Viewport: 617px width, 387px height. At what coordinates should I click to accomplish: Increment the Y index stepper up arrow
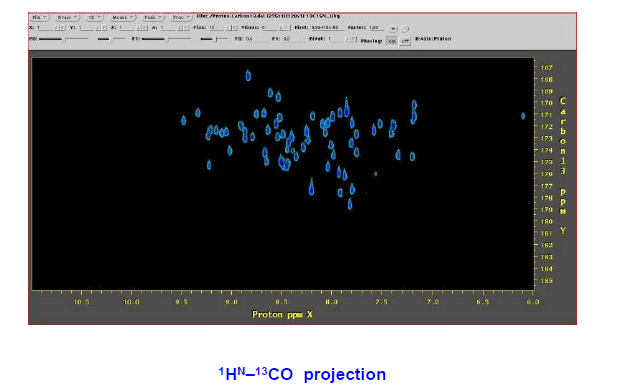coord(99,28)
